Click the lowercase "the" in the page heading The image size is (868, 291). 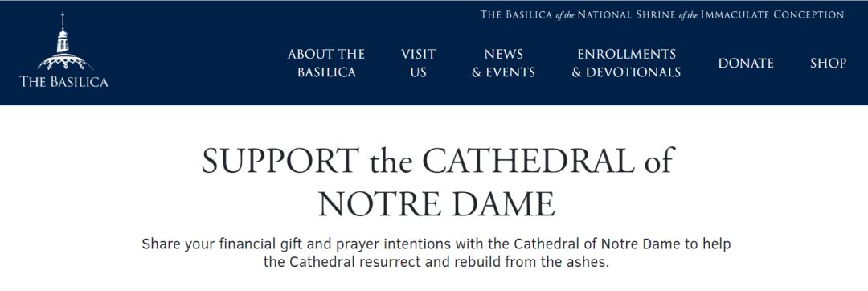(x=391, y=161)
